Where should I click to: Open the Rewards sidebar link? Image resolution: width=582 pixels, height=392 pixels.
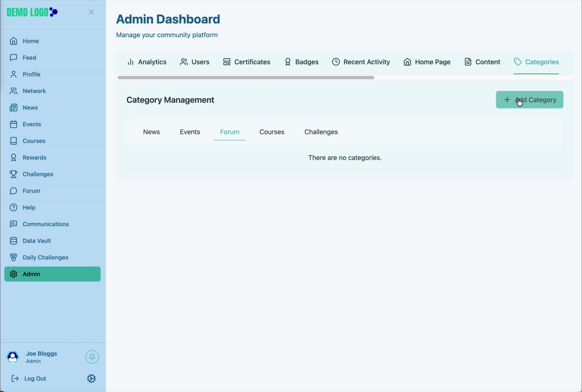tap(52, 157)
